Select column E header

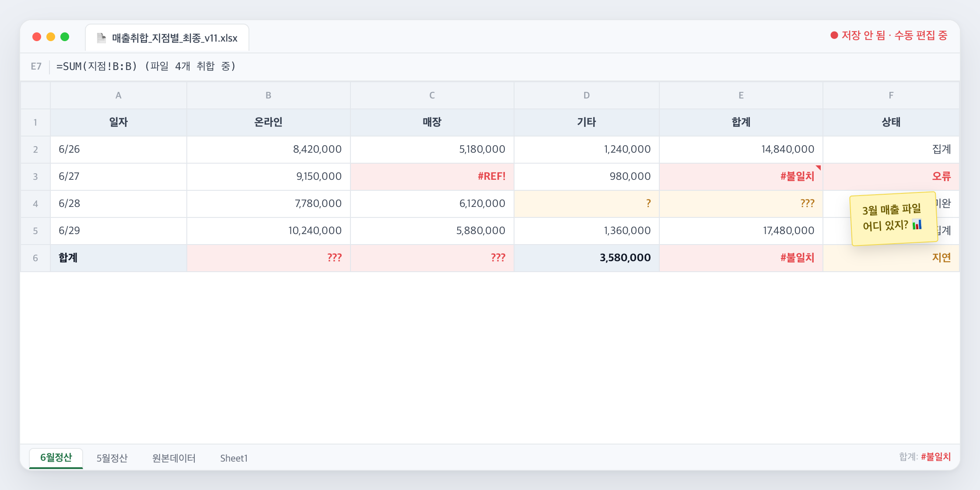tap(741, 95)
